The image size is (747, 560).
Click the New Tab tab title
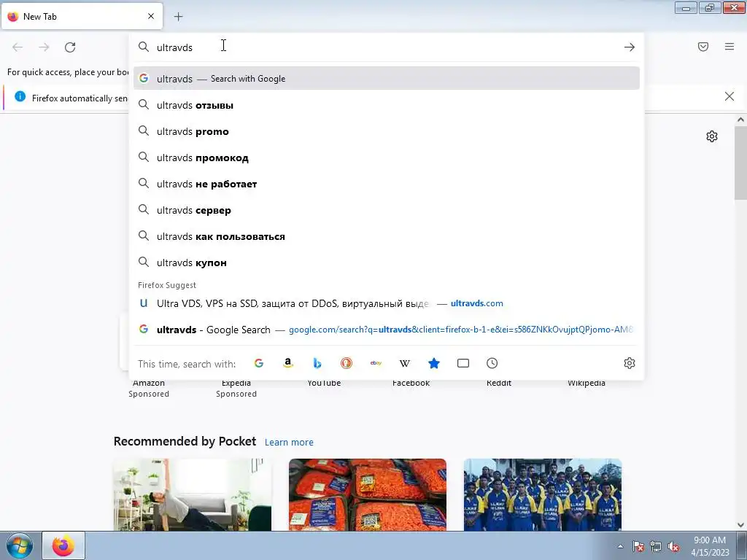[x=40, y=17]
